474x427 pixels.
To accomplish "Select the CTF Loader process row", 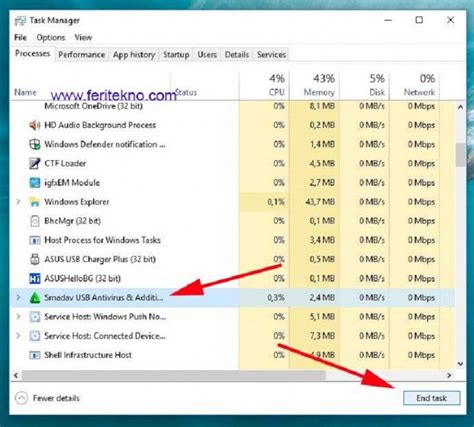I will pos(233,164).
